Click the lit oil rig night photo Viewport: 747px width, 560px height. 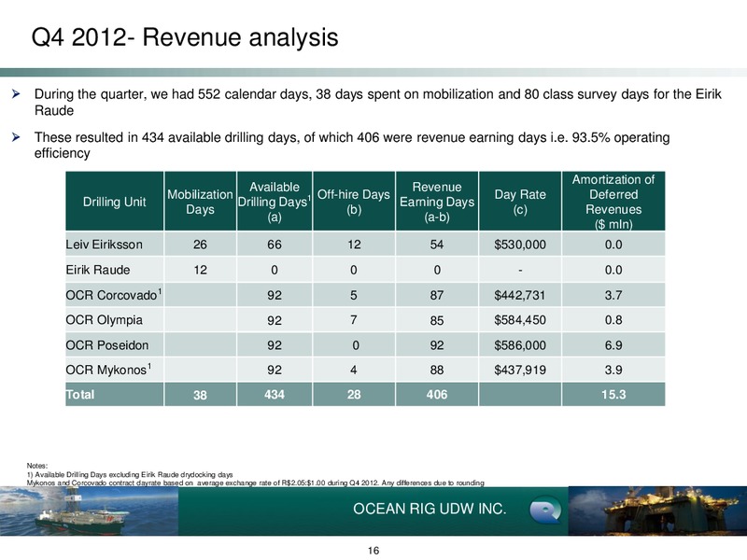coord(657,511)
